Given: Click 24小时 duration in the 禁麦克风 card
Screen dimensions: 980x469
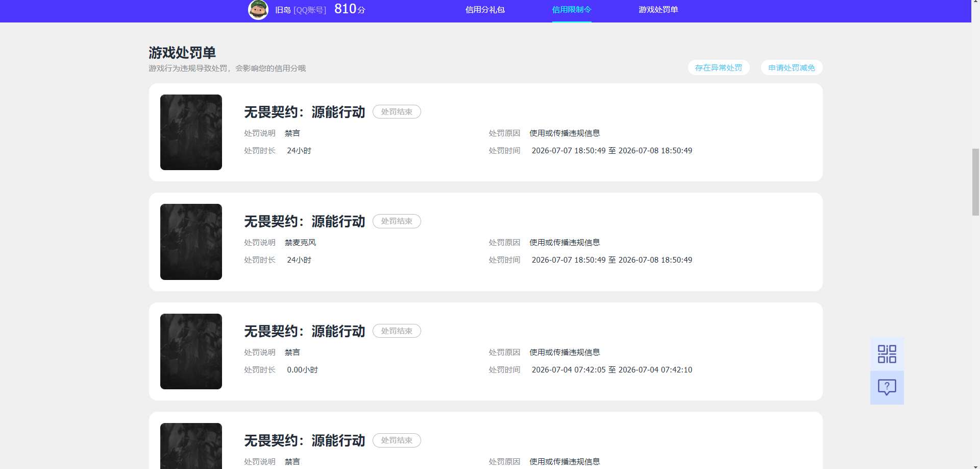Looking at the screenshot, I should (x=299, y=260).
